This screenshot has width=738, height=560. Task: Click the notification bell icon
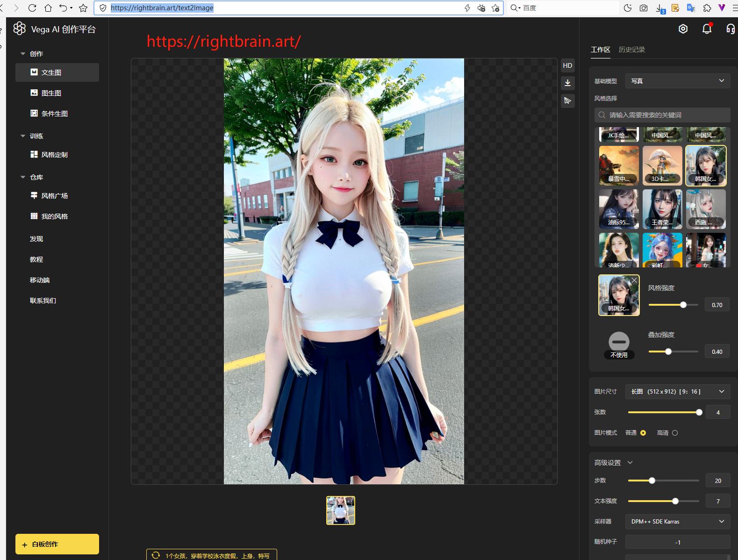pyautogui.click(x=707, y=29)
